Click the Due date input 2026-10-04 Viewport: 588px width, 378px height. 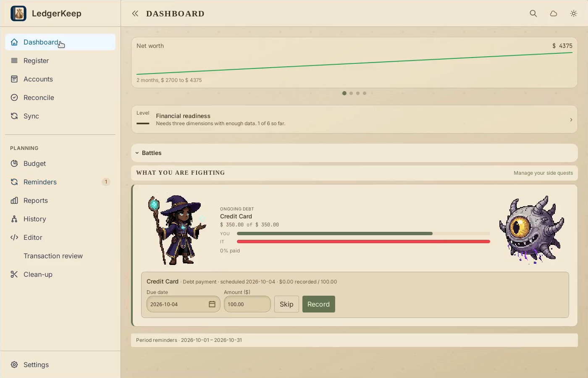(183, 304)
